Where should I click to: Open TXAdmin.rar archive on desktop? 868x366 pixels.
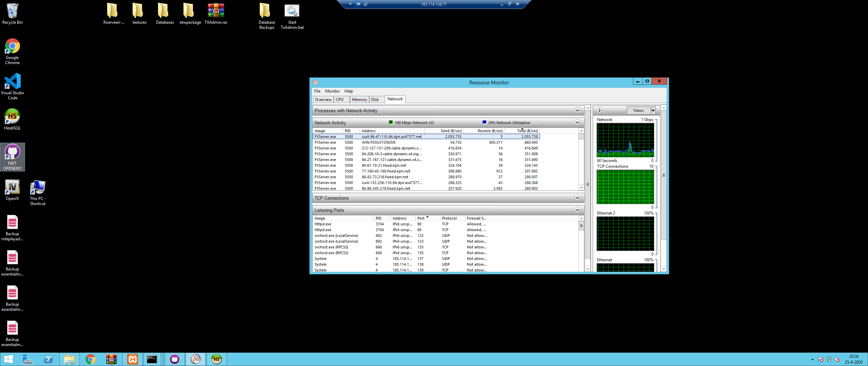point(216,14)
